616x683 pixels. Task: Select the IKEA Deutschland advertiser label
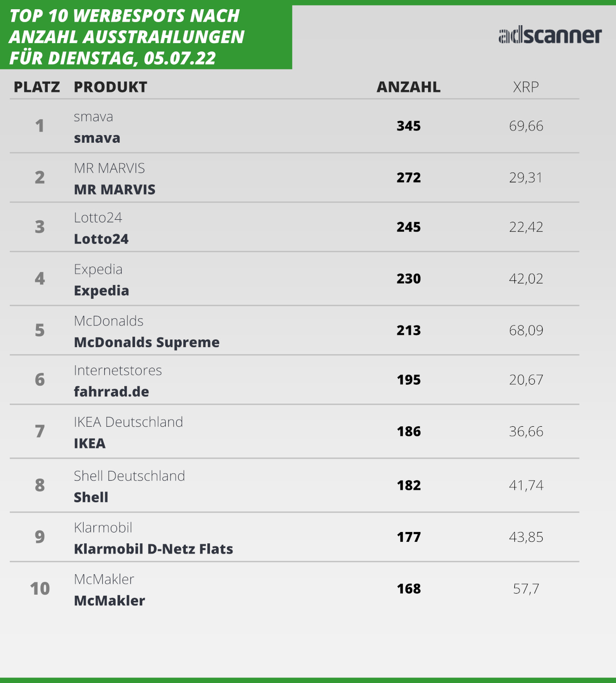click(128, 422)
